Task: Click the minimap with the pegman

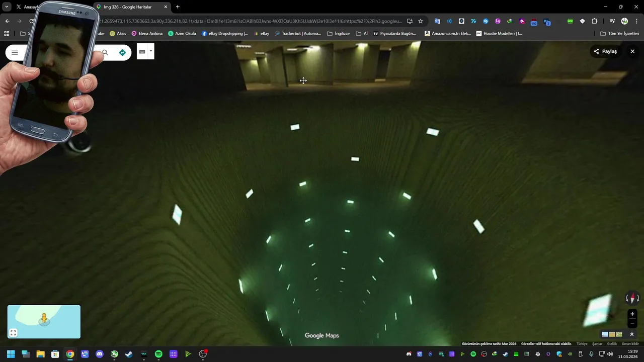Action: click(x=44, y=322)
